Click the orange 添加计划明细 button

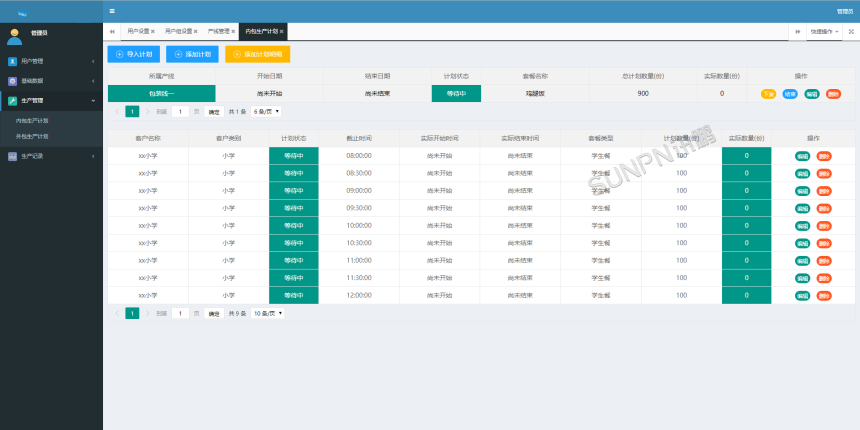257,54
